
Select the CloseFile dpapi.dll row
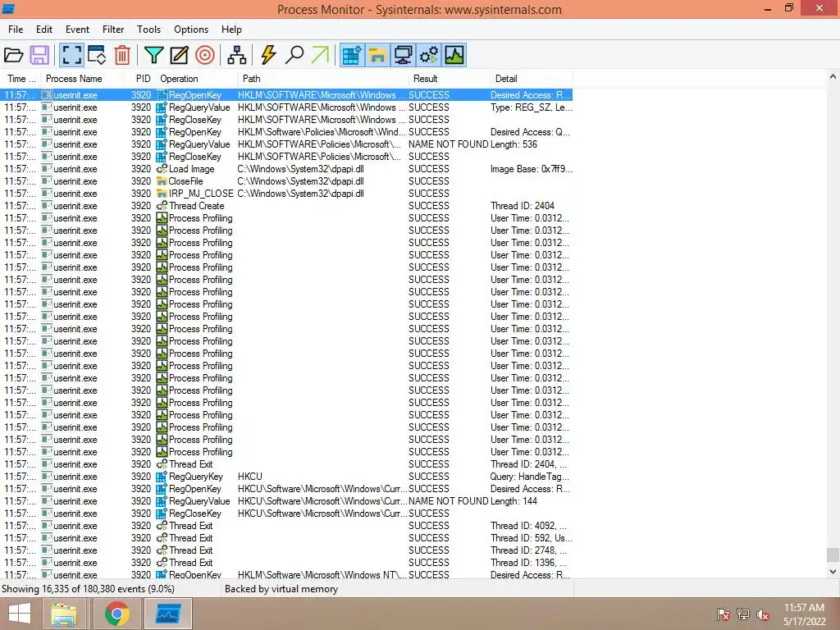286,181
